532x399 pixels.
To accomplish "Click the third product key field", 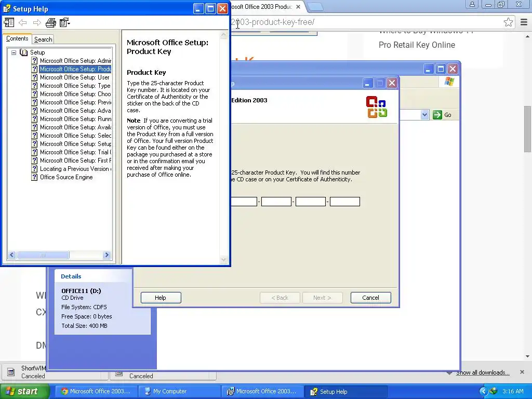I will point(276,202).
